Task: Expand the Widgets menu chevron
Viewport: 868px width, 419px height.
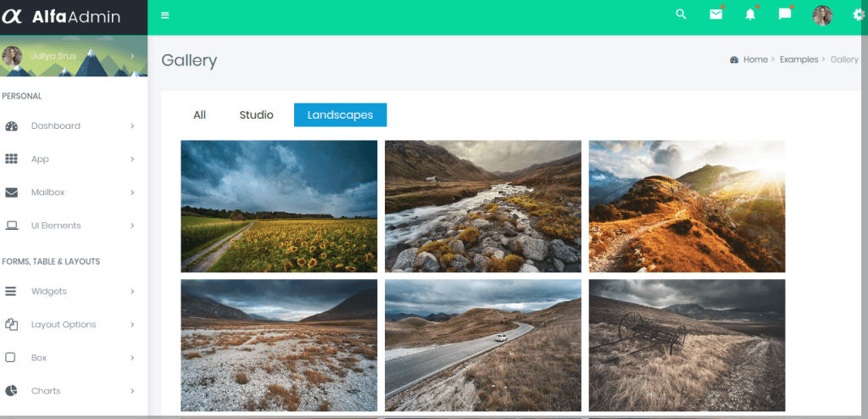Action: click(132, 291)
